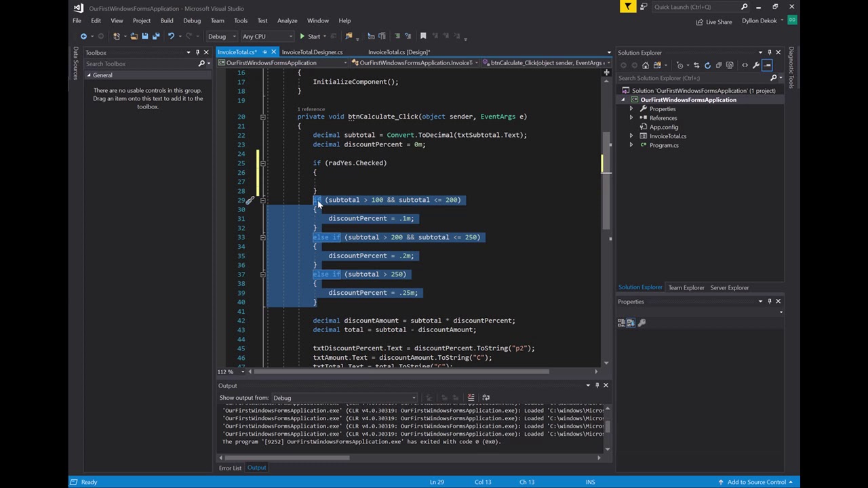Click the notifications flag icon in title bar
The height and width of the screenshot is (488, 868).
click(628, 7)
